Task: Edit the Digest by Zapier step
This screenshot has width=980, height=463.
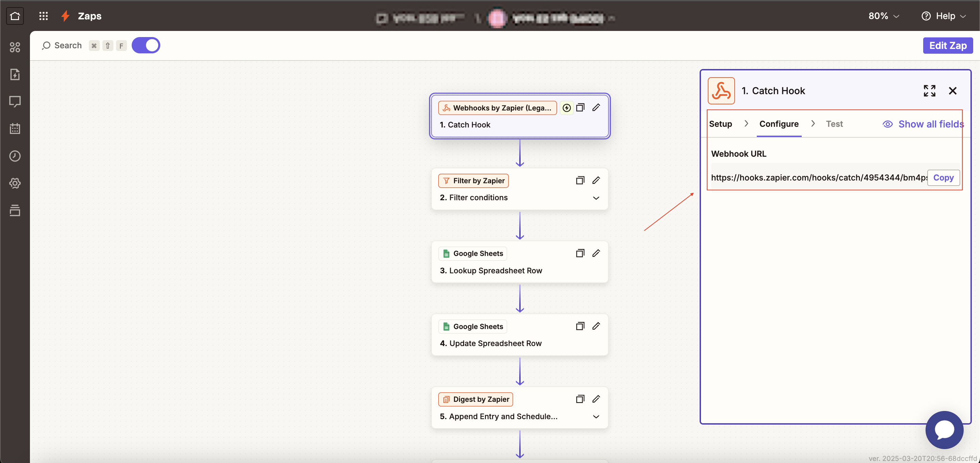Action: (x=596, y=399)
